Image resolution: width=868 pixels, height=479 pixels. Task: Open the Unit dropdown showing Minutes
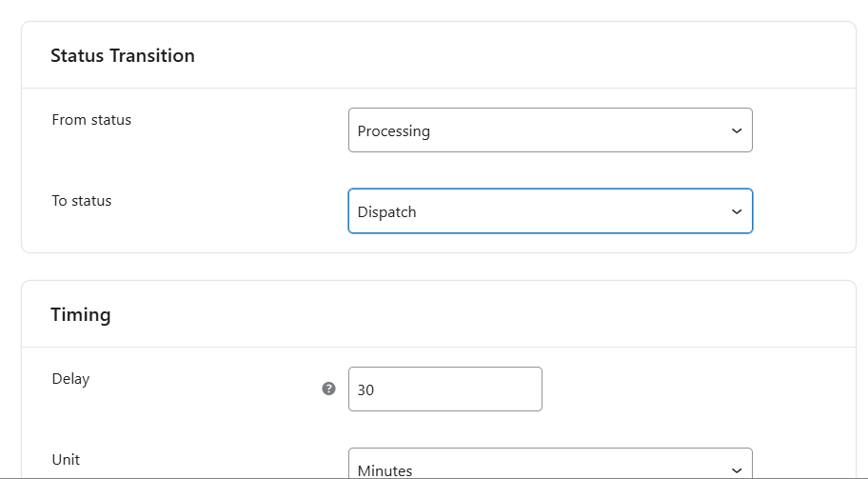coord(550,466)
